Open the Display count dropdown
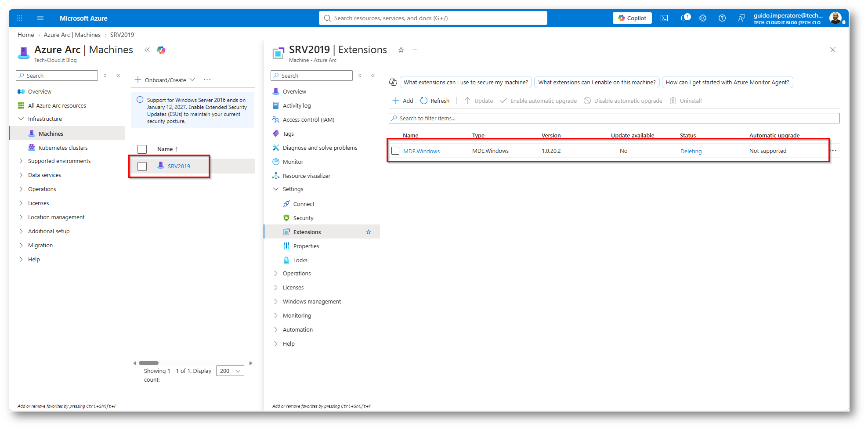This screenshot has width=868, height=430. point(230,371)
